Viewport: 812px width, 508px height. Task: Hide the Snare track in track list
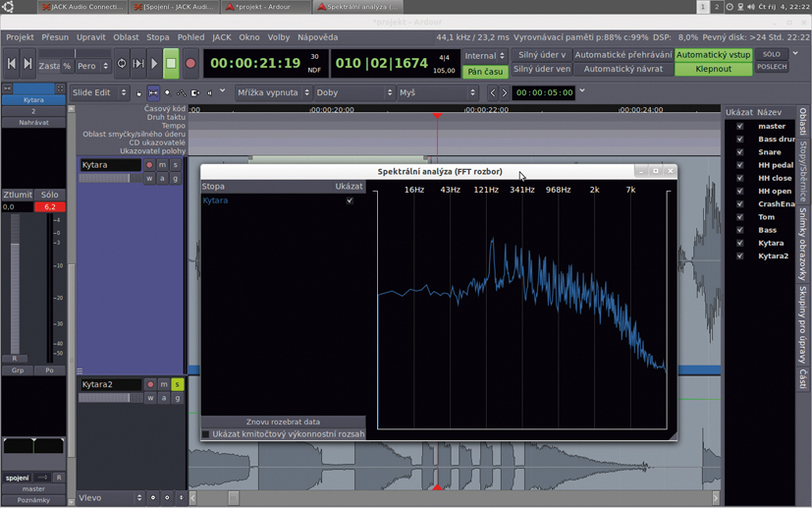point(740,152)
